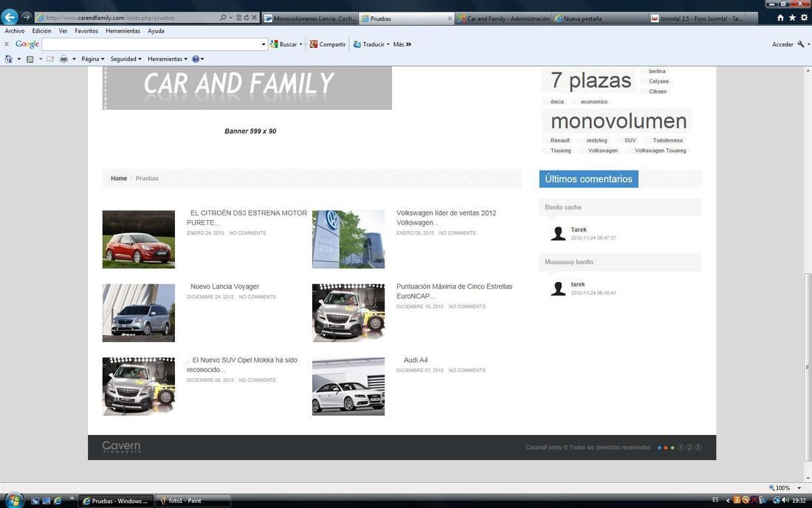Viewport: 812px width, 508px height.
Task: Switch to the Joomla! 2.5 Foro tab
Action: coord(697,18)
